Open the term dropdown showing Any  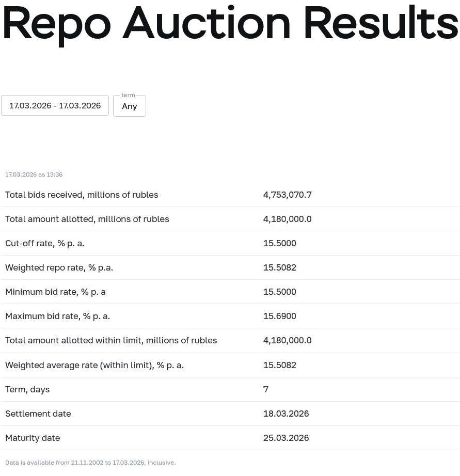130,106
